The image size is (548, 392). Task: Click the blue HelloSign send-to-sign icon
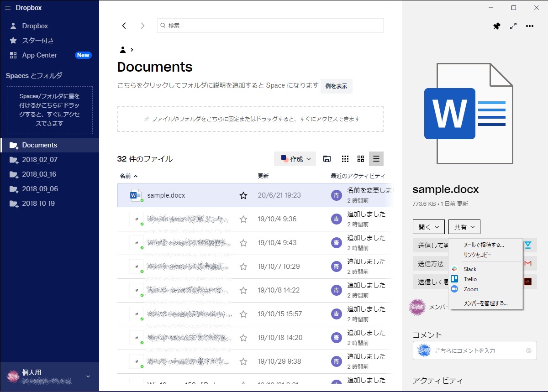tap(528, 245)
